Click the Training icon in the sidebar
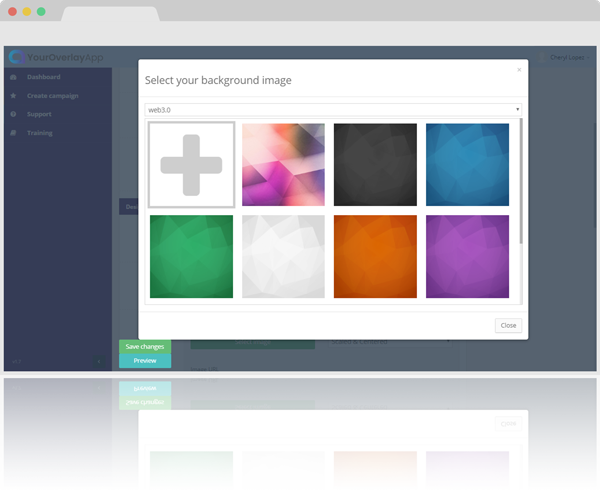Screen dimensions: 600x490 click(x=13, y=133)
